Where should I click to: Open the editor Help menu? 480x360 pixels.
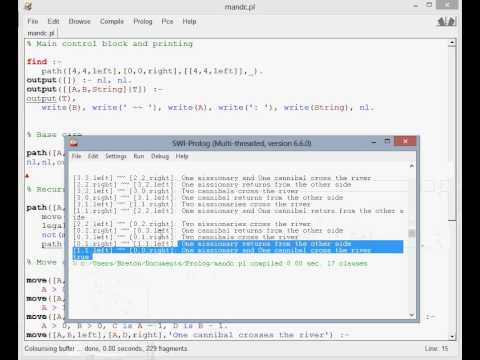point(189,21)
